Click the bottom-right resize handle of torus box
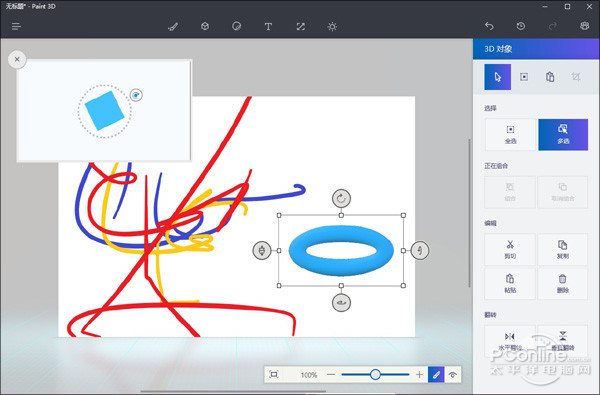 click(x=403, y=286)
